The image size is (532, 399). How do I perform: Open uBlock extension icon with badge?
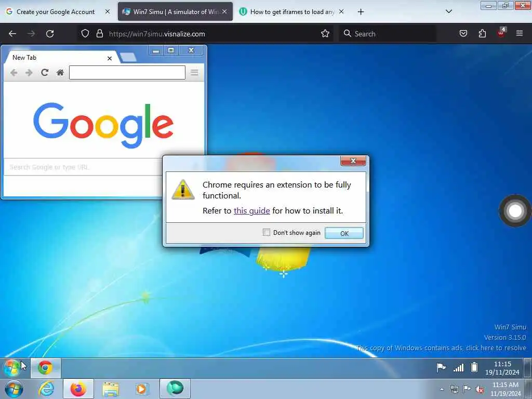coord(501,33)
